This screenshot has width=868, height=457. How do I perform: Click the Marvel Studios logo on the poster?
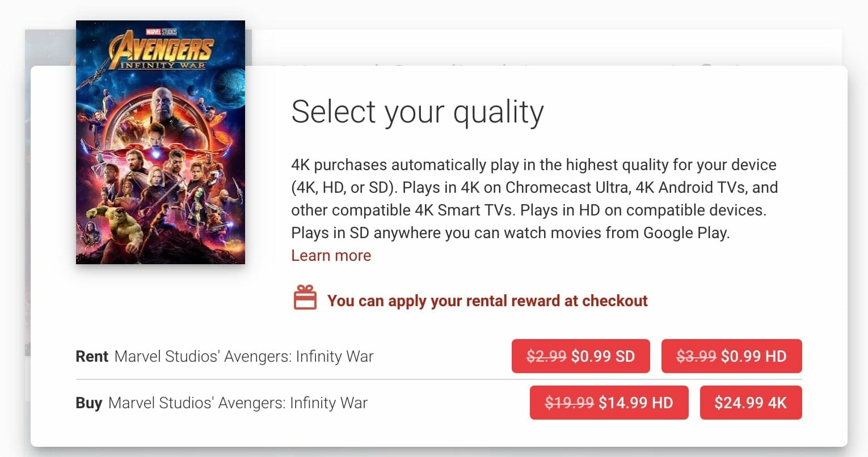(161, 32)
